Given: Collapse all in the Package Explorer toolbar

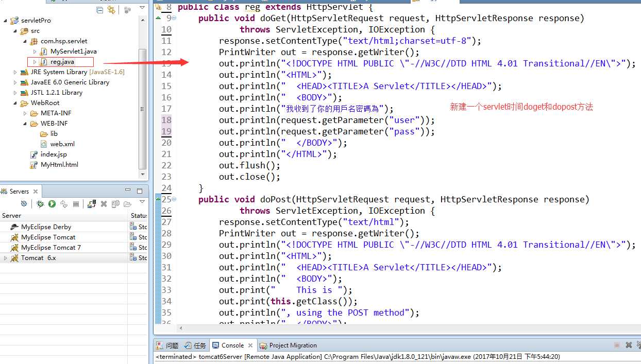Looking at the screenshot, I should (100, 10).
